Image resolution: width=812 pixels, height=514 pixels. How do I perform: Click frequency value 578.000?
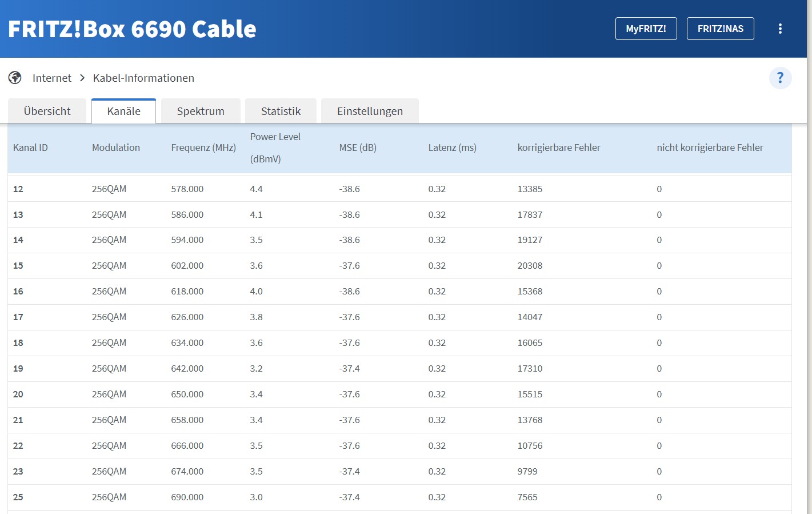coord(187,189)
